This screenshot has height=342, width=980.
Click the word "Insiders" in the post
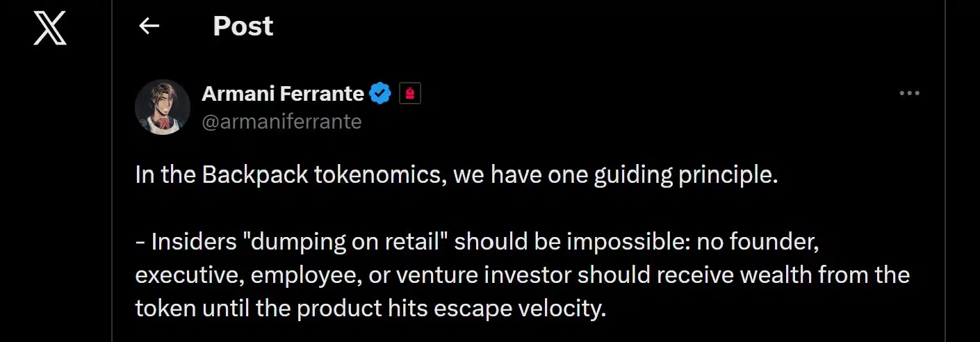coord(191,241)
